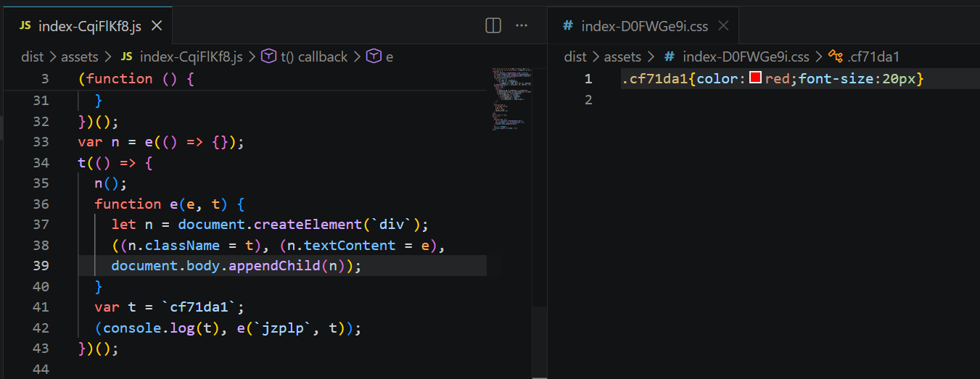
Task: Click the red color swatch in CSS
Action: pos(755,78)
